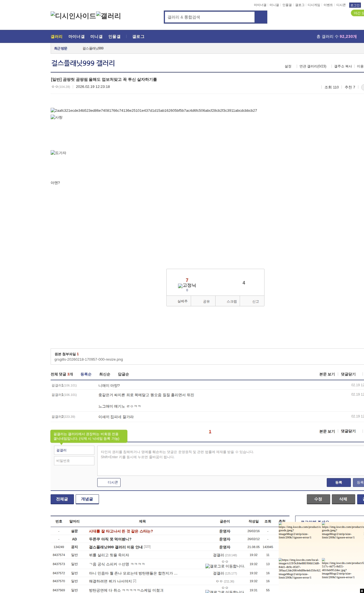Focus the 갤러리 & 통합검색 search field
This screenshot has height=593, width=364.
[x=210, y=17]
